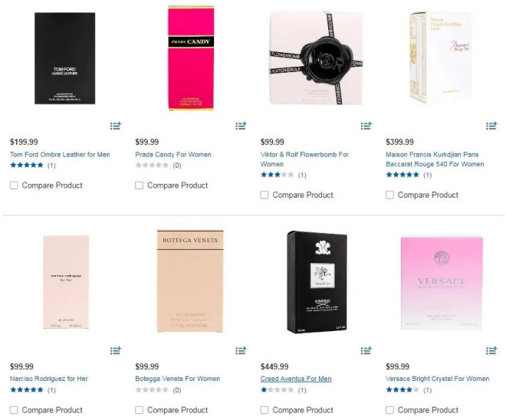The image size is (506, 420).
Task: Add Baccarat Rouge 540 to list icon
Action: pos(491,126)
